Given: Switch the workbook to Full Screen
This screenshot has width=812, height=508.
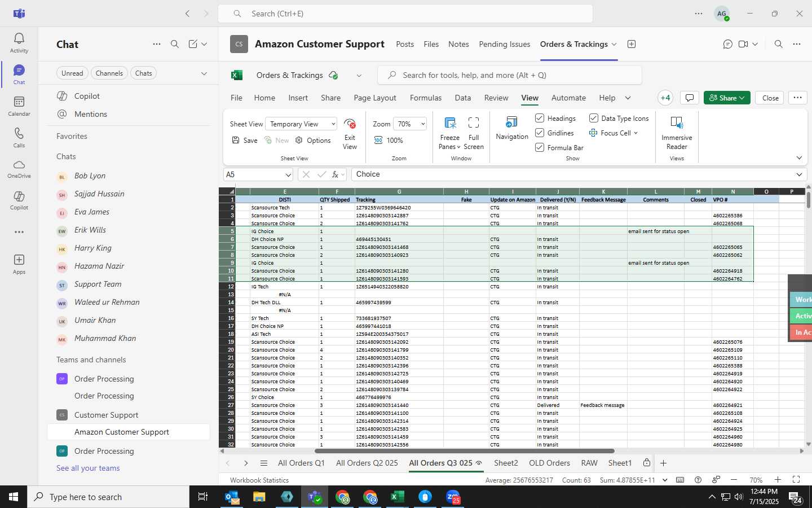Looking at the screenshot, I should [x=474, y=134].
